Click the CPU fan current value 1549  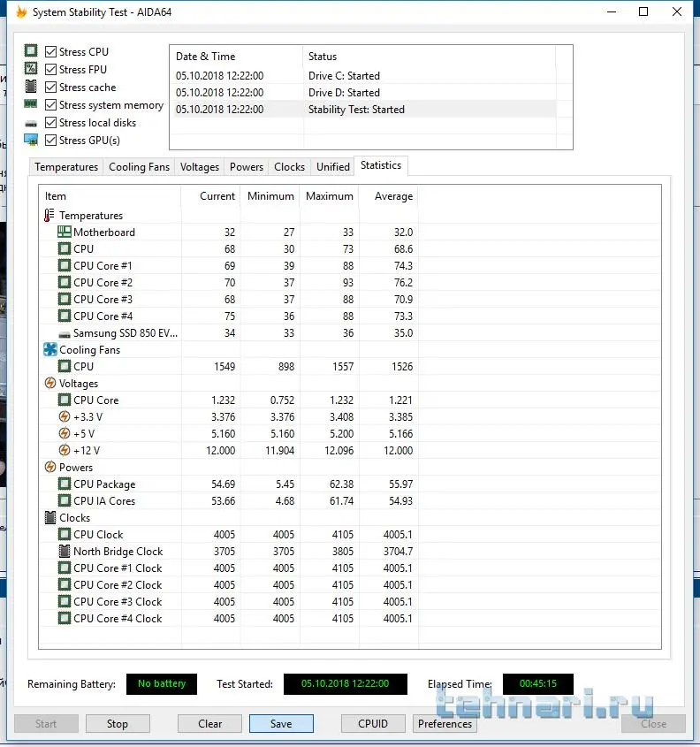(224, 366)
